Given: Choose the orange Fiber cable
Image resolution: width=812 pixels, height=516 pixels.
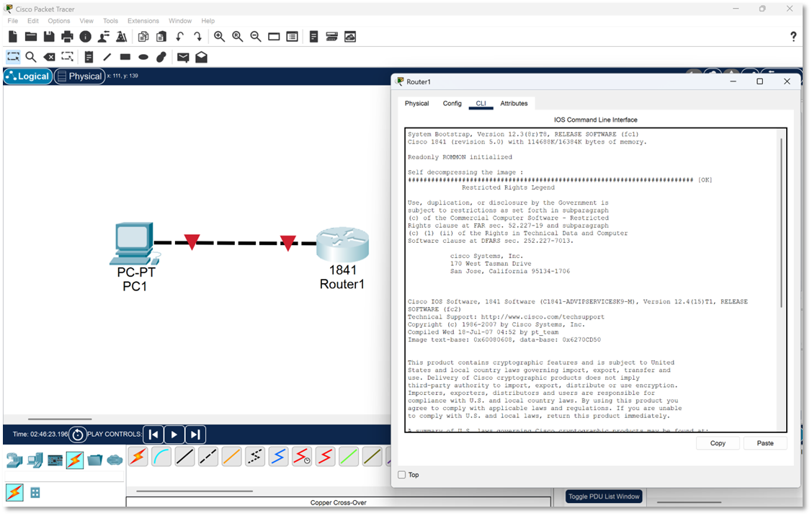Looking at the screenshot, I should (231, 457).
